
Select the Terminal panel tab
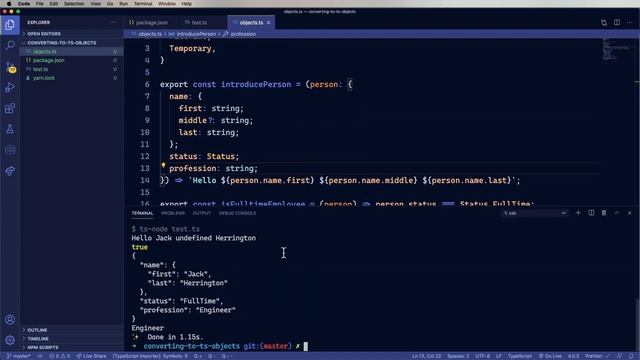(142, 213)
